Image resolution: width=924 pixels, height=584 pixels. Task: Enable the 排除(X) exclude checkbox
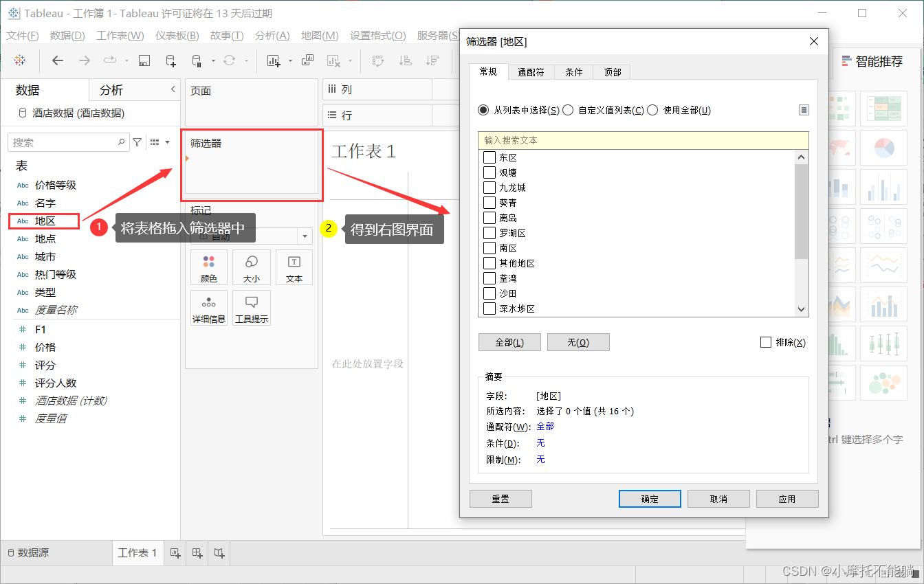(766, 342)
